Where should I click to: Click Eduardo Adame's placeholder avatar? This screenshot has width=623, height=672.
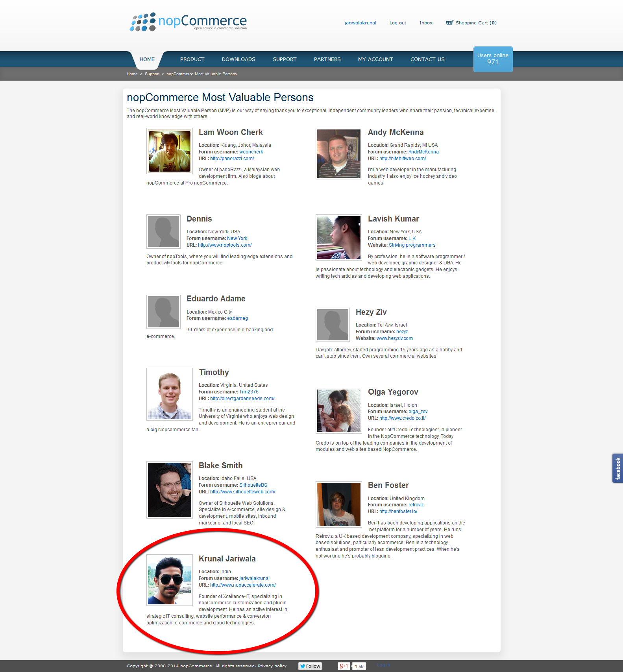pyautogui.click(x=164, y=312)
